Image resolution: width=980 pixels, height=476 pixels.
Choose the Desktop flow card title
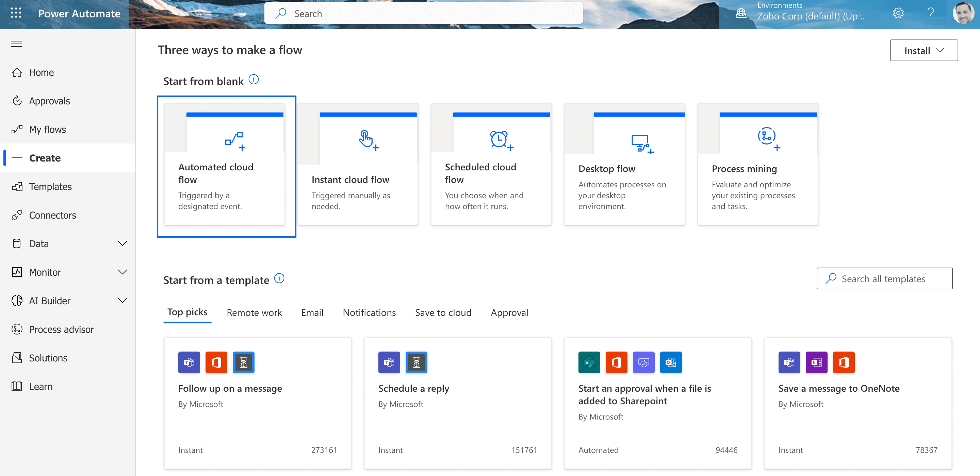607,168
